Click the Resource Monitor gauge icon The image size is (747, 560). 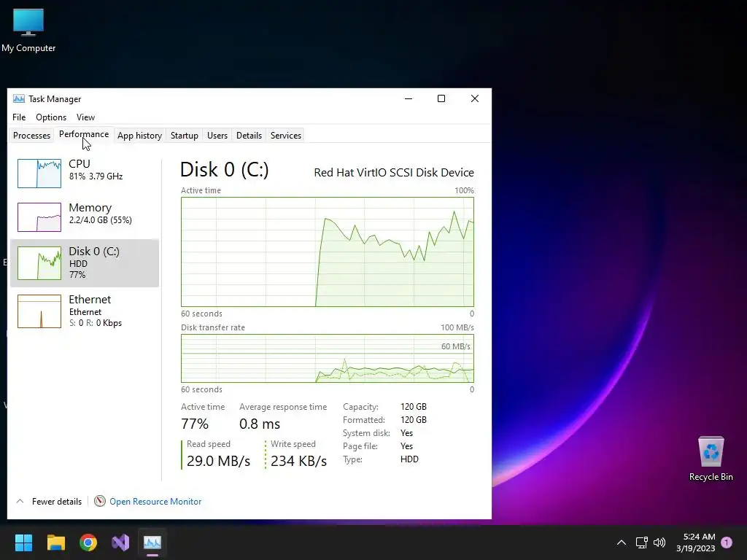(99, 501)
